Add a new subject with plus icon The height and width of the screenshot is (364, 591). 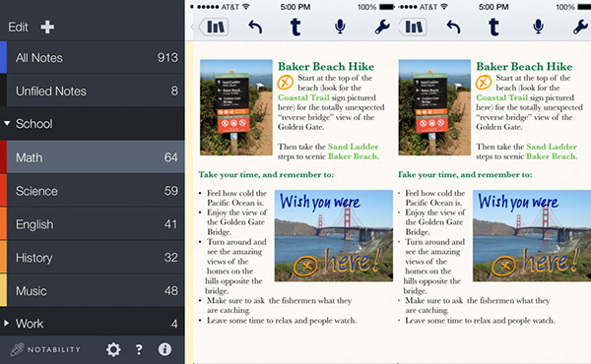tap(47, 28)
